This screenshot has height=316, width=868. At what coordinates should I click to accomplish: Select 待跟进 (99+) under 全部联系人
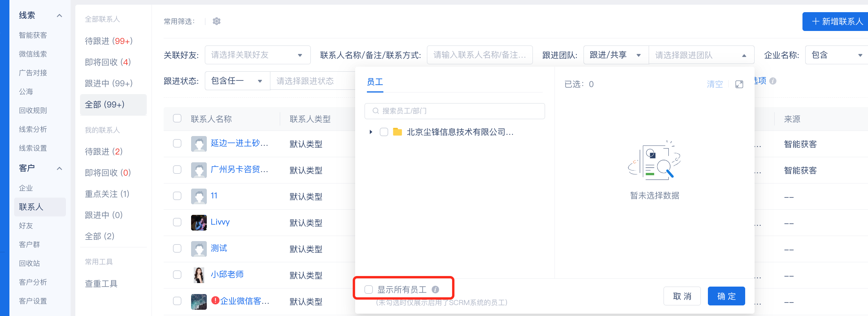pyautogui.click(x=109, y=41)
